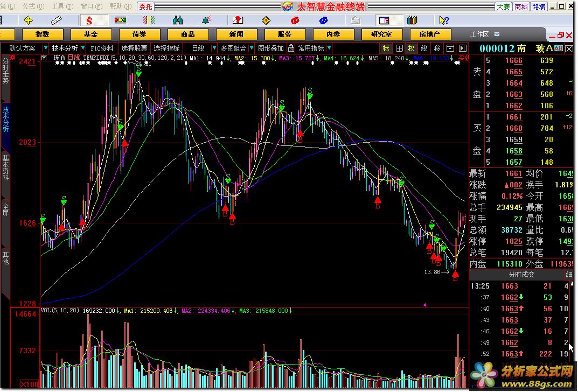Toggle the 标 marker button
This screenshot has width=578, height=392.
[386, 48]
